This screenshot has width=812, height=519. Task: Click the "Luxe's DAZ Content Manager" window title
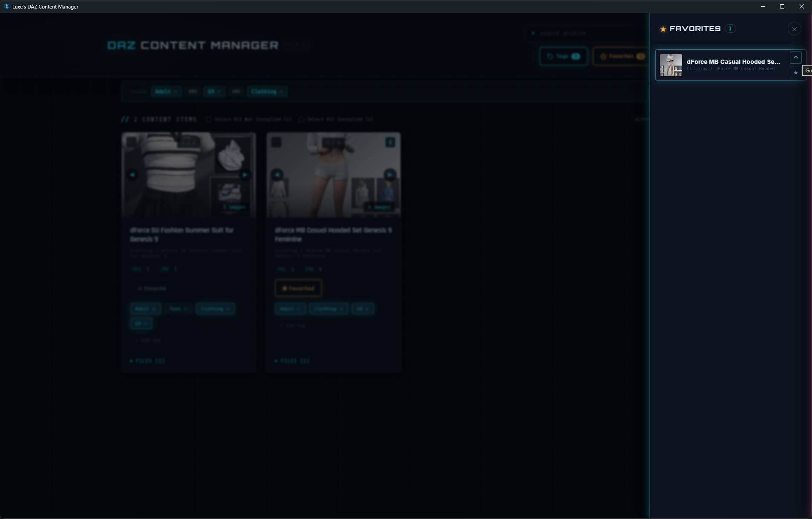45,7
